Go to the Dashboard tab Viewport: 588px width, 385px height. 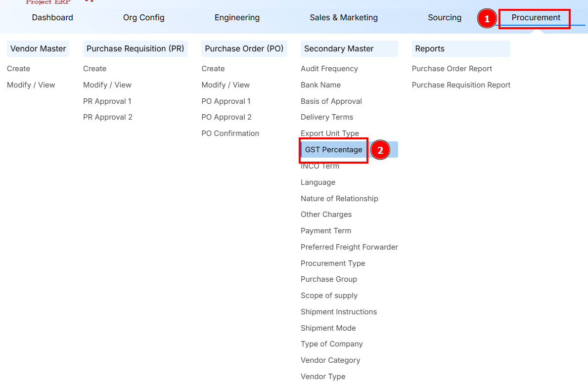[52, 18]
